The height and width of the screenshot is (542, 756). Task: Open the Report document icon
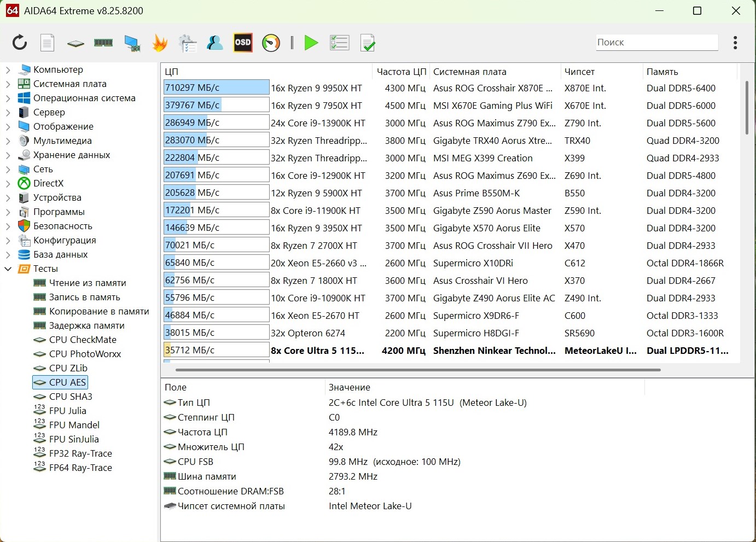pos(48,43)
